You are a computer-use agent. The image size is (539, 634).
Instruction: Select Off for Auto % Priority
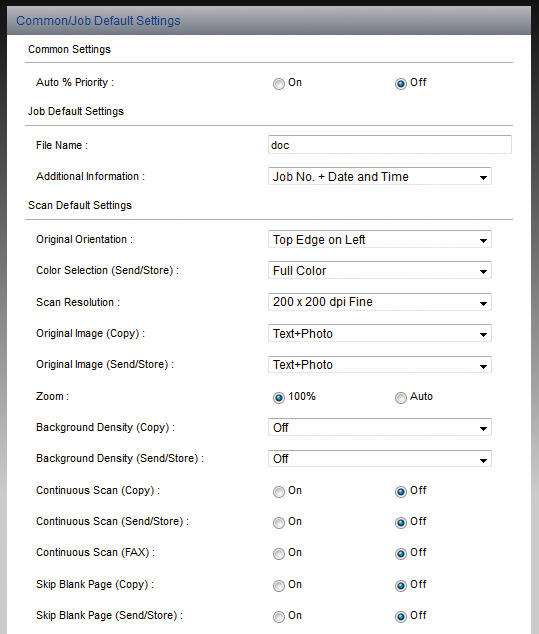click(x=400, y=84)
